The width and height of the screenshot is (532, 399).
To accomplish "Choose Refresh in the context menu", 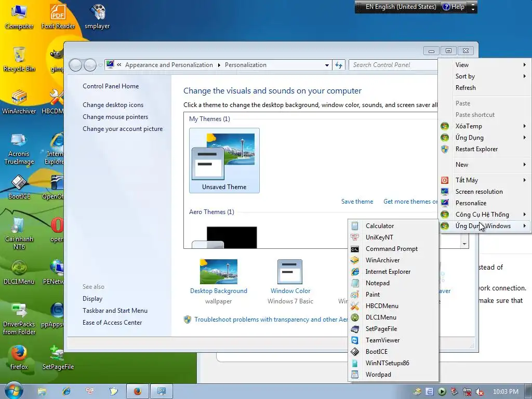I will point(485,88).
